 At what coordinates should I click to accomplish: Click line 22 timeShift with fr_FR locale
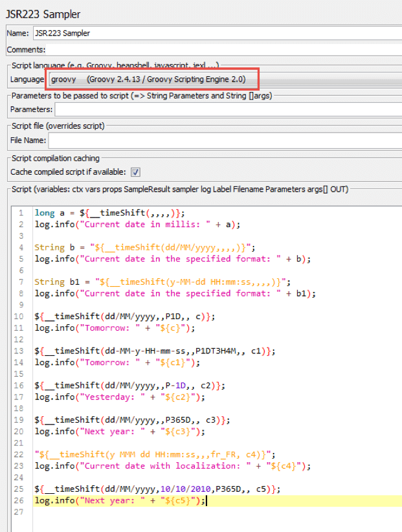pos(155,454)
